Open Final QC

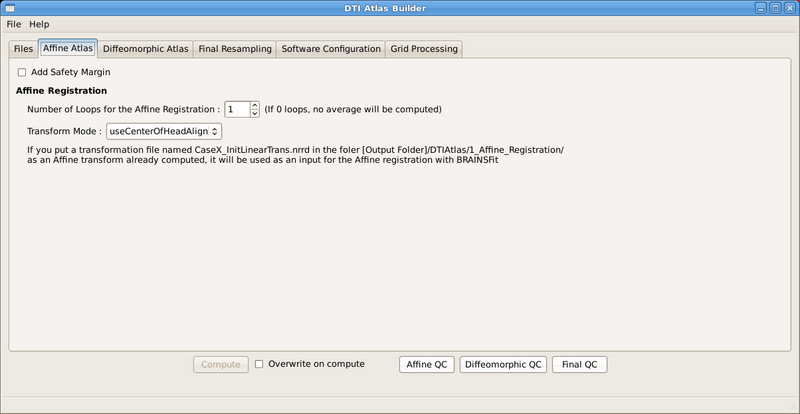point(580,364)
